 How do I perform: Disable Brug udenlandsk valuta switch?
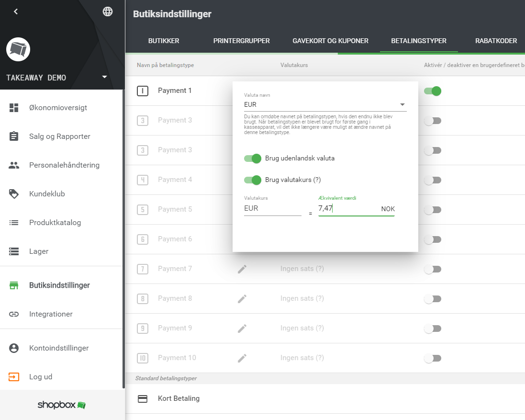click(253, 159)
